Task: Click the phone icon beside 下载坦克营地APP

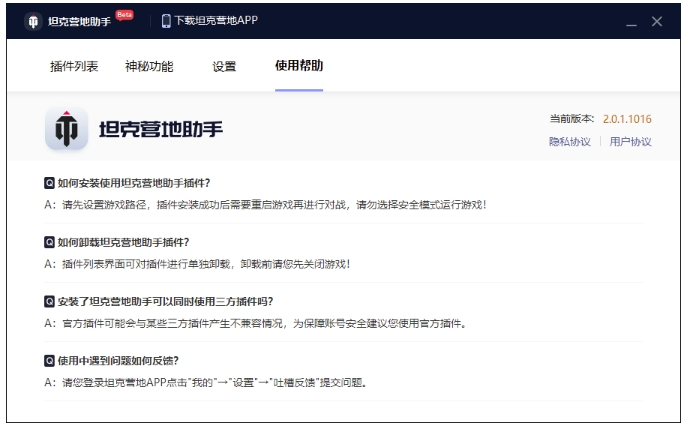Action: [x=166, y=21]
